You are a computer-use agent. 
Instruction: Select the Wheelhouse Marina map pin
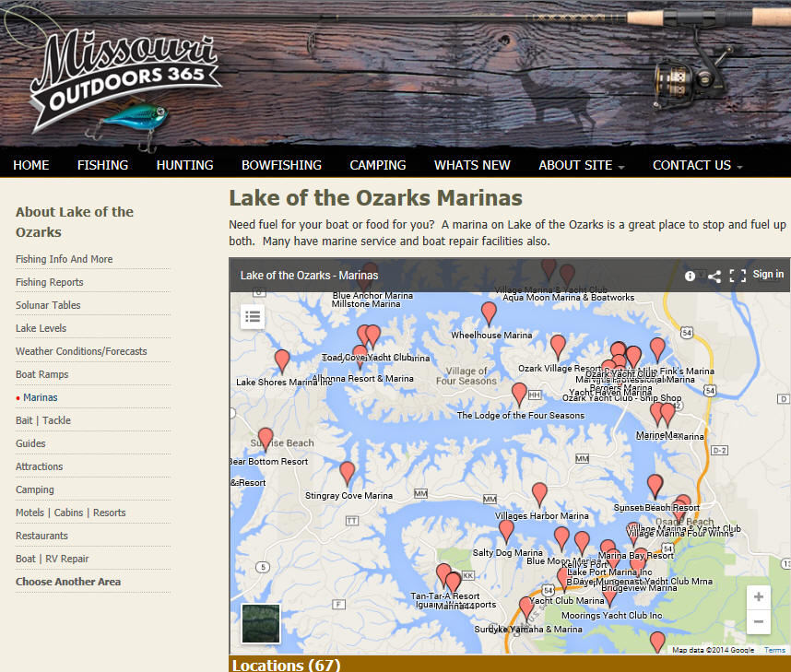(x=489, y=312)
